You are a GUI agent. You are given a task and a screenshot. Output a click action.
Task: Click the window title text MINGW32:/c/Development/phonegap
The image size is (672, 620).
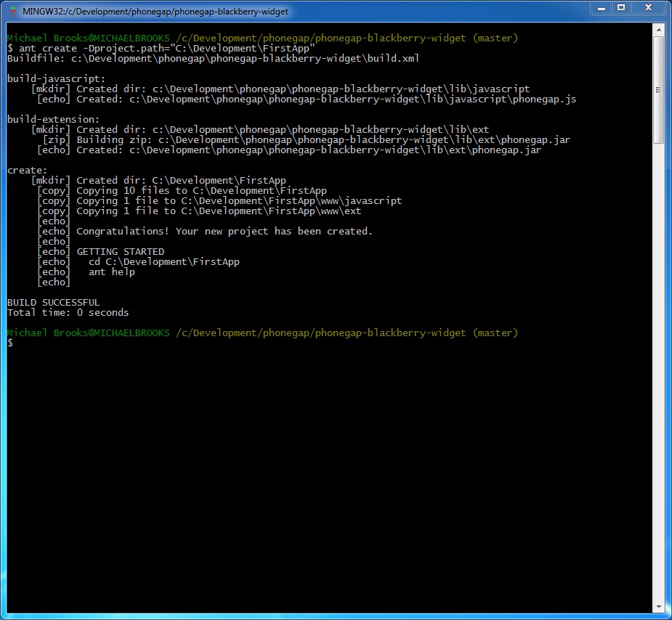click(x=155, y=12)
